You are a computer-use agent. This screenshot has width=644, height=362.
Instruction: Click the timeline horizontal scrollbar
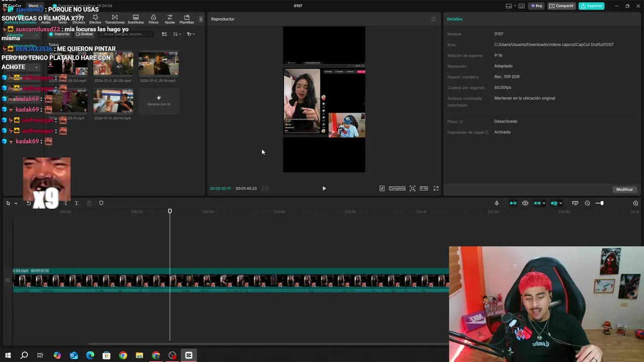268,344
